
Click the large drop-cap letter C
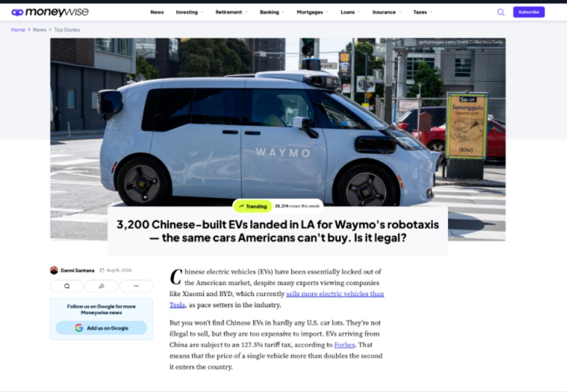point(176,277)
